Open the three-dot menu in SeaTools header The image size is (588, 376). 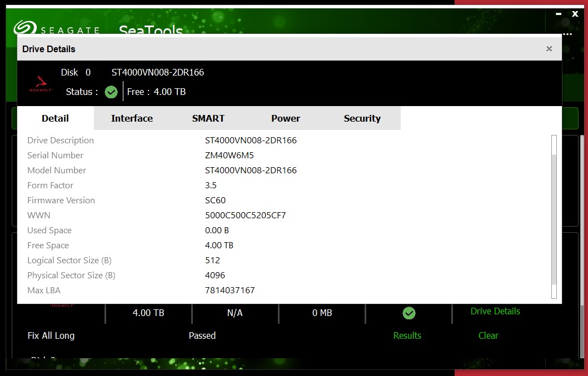click(567, 34)
